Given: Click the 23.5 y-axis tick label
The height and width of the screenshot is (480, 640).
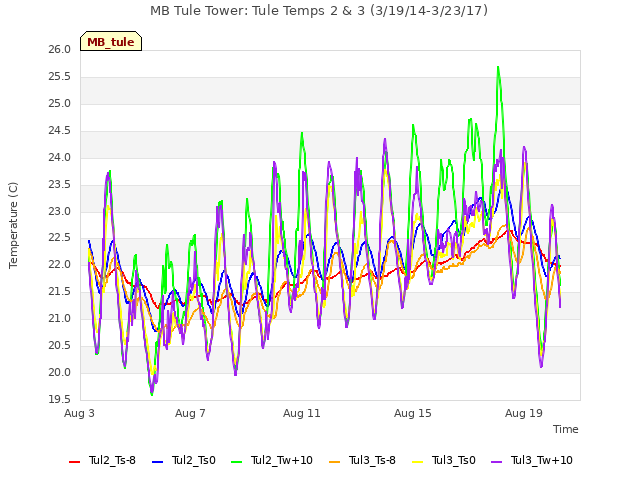Looking at the screenshot, I should click(x=60, y=184).
